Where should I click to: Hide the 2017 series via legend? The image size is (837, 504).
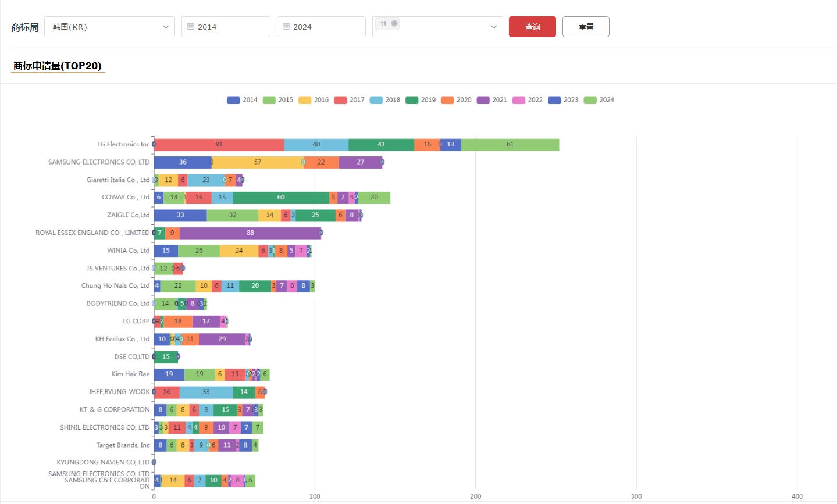click(x=349, y=100)
